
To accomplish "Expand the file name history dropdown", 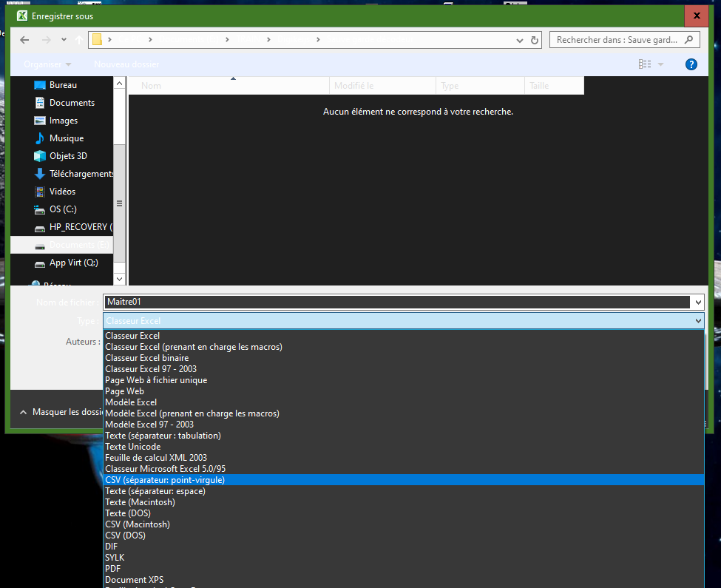I will coord(699,302).
